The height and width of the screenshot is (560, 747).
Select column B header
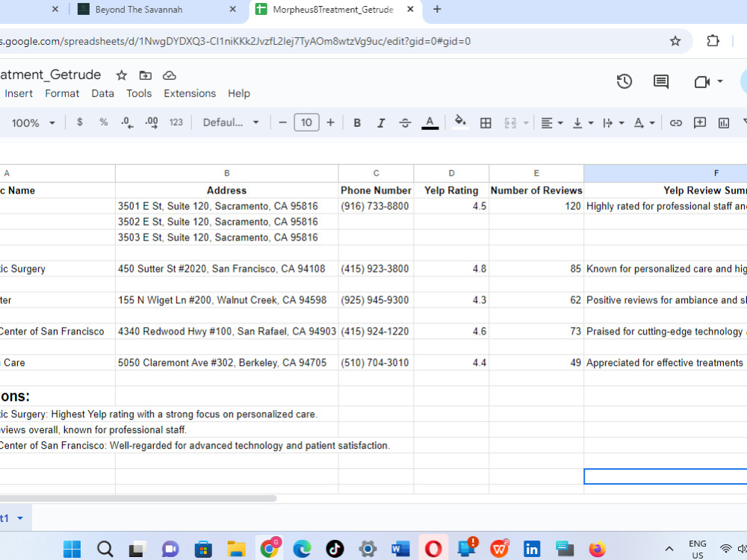227,173
